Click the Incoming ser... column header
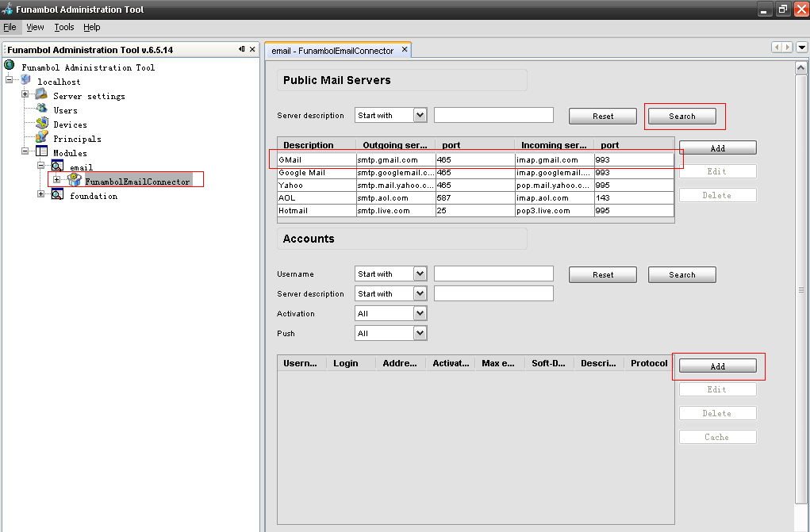810x532 pixels. click(x=555, y=145)
